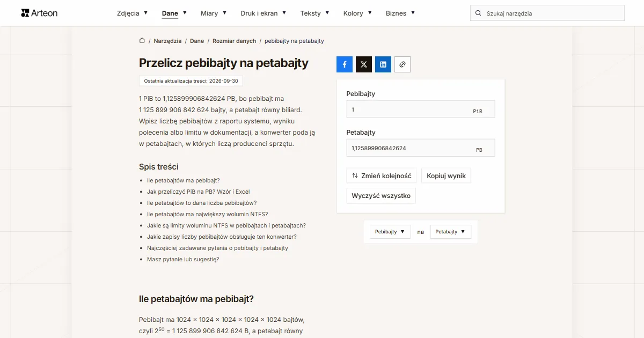Click the Ostatnia aktualizacja treści date badge

click(191, 81)
